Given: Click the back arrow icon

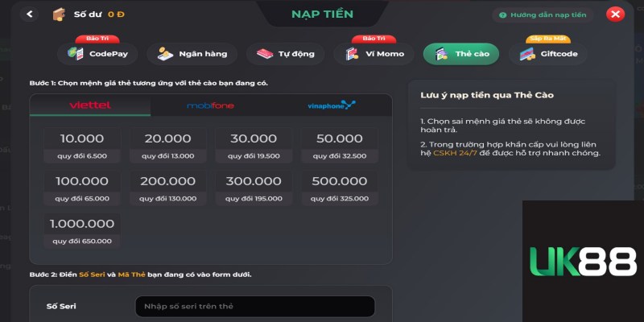Looking at the screenshot, I should click(x=29, y=14).
